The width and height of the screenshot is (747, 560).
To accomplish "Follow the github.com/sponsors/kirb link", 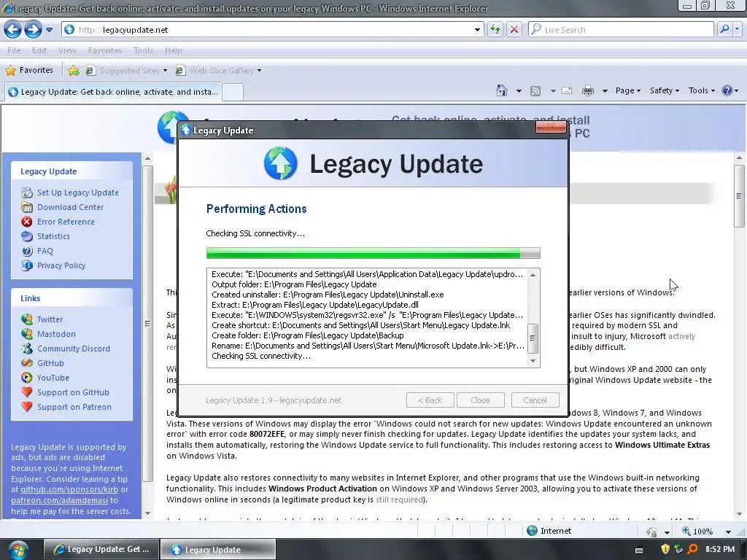I will pos(69,489).
